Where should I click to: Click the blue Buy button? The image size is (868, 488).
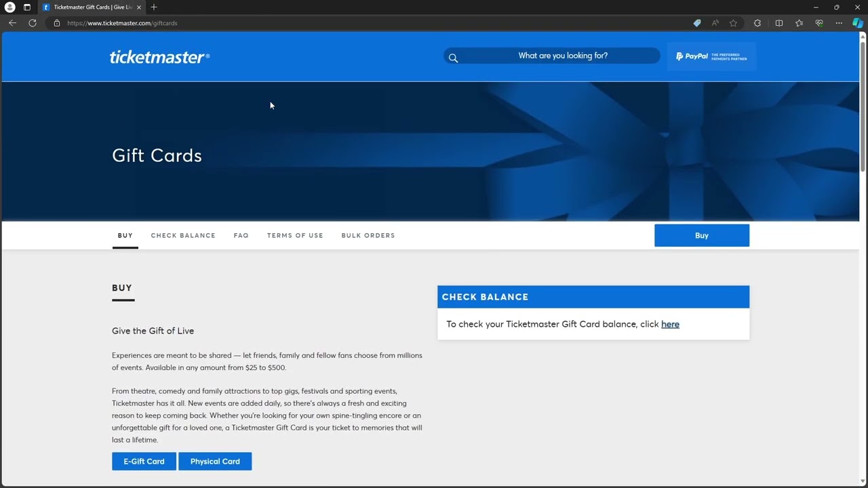[702, 235]
